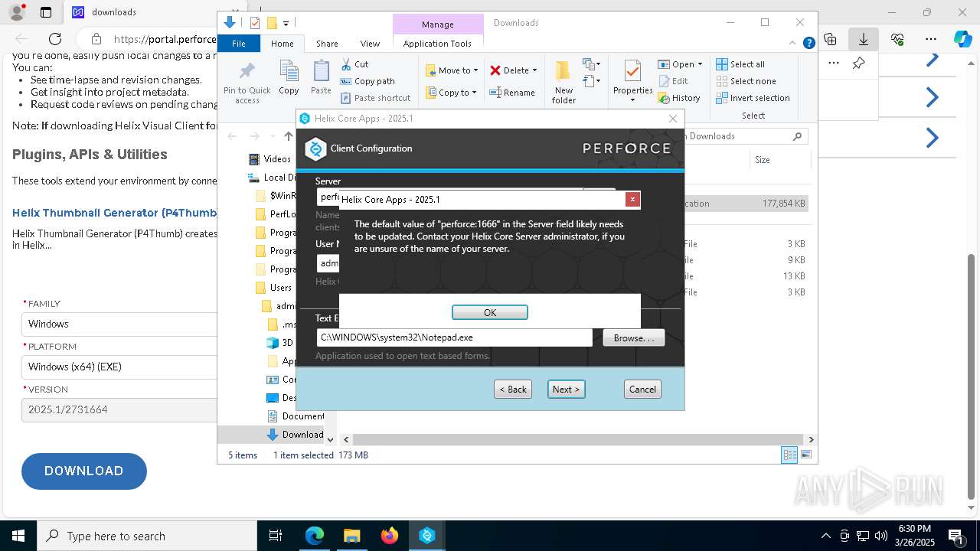Click Select all in ribbon
Viewport: 980px width, 551px height.
pyautogui.click(x=740, y=64)
